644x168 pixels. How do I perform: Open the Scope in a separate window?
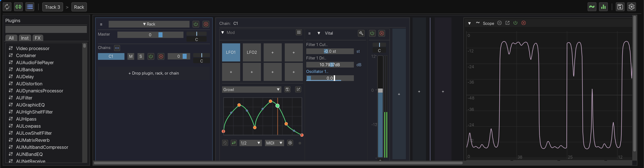(507, 23)
